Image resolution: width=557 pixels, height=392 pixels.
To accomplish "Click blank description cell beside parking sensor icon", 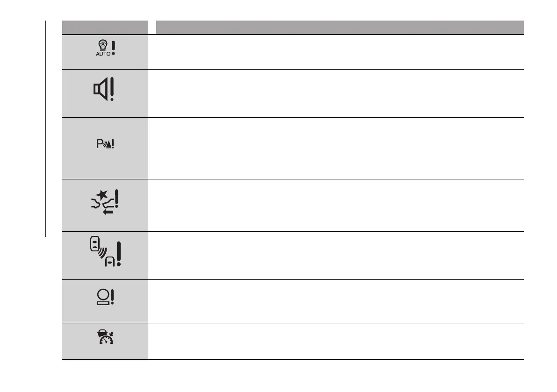I will 336,148.
